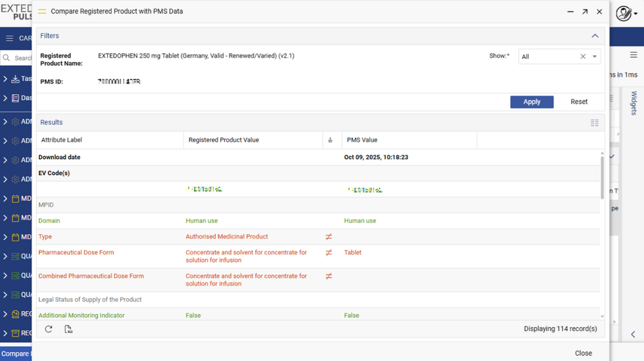The width and height of the screenshot is (644, 361).
Task: Refresh the comparison results
Action: tap(49, 329)
